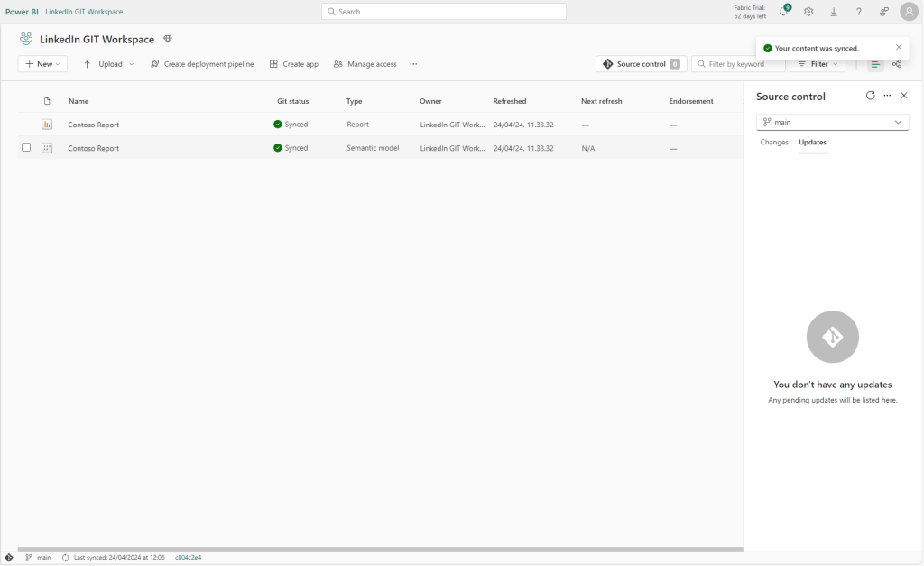Image resolution: width=924 pixels, height=566 pixels.
Task: Switch to the Changes tab
Action: 774,143
